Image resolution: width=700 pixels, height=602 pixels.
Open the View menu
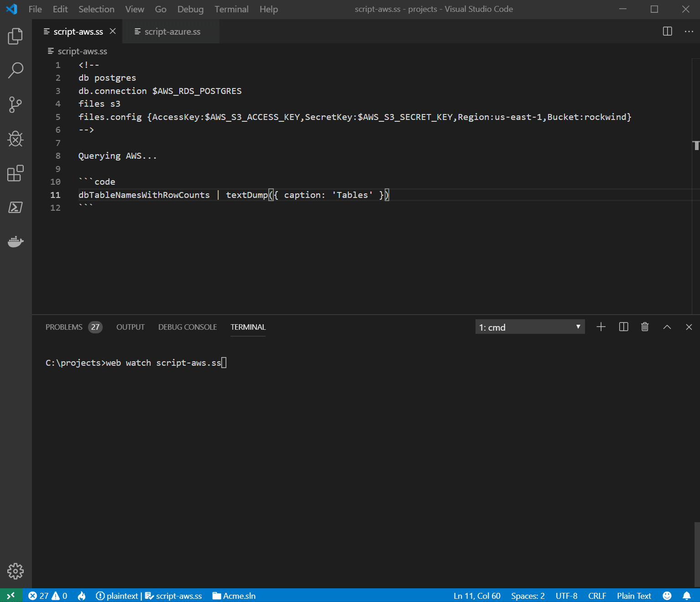(x=135, y=9)
